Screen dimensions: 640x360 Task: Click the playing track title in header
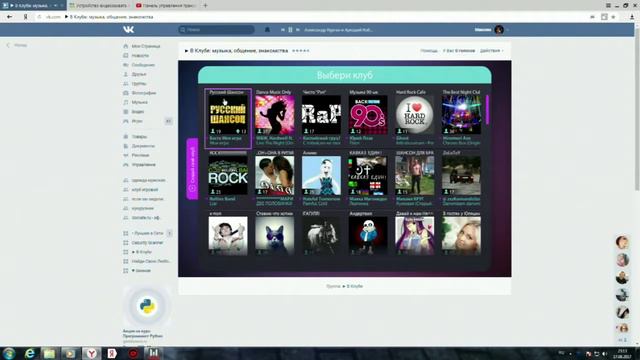point(338,30)
